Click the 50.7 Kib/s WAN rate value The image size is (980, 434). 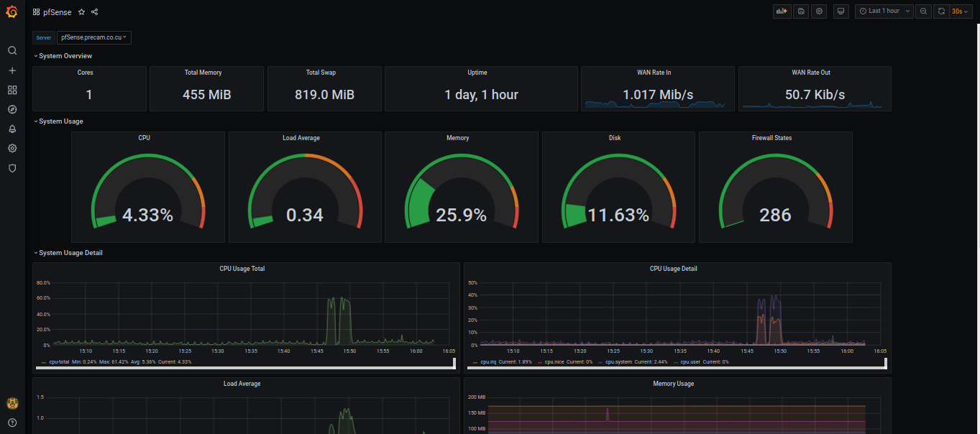pyautogui.click(x=815, y=94)
